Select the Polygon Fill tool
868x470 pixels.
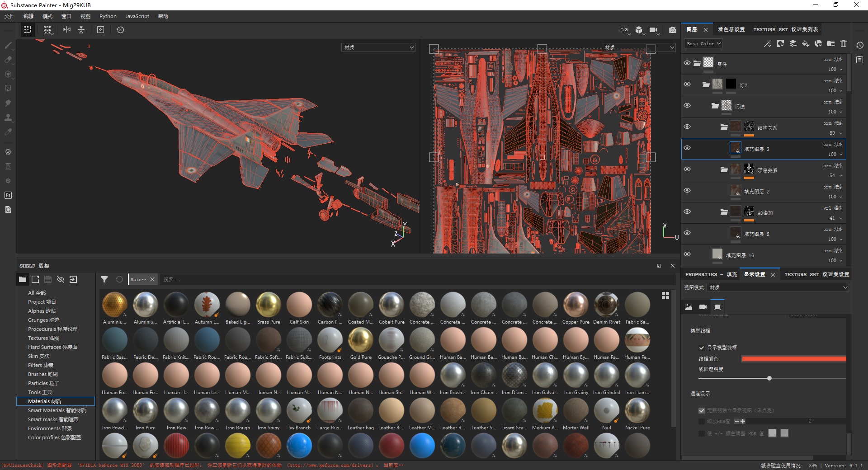[8, 89]
